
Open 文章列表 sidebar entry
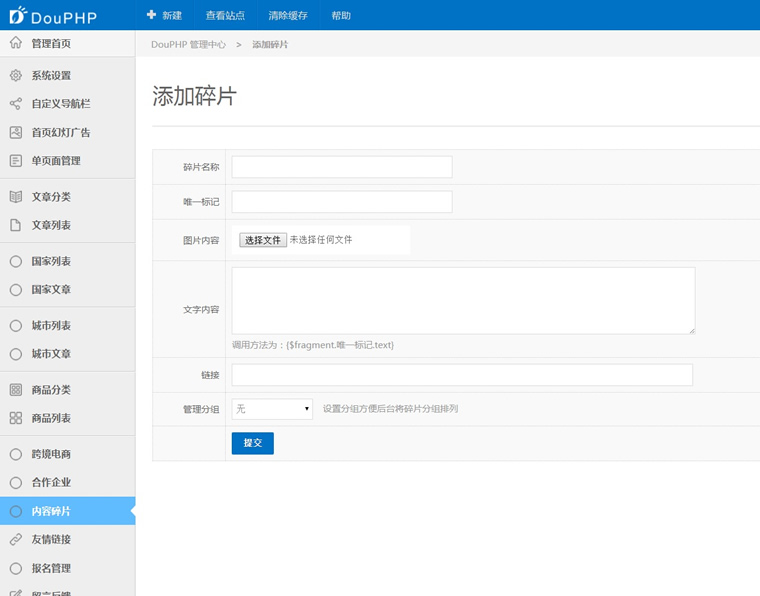tap(67, 225)
